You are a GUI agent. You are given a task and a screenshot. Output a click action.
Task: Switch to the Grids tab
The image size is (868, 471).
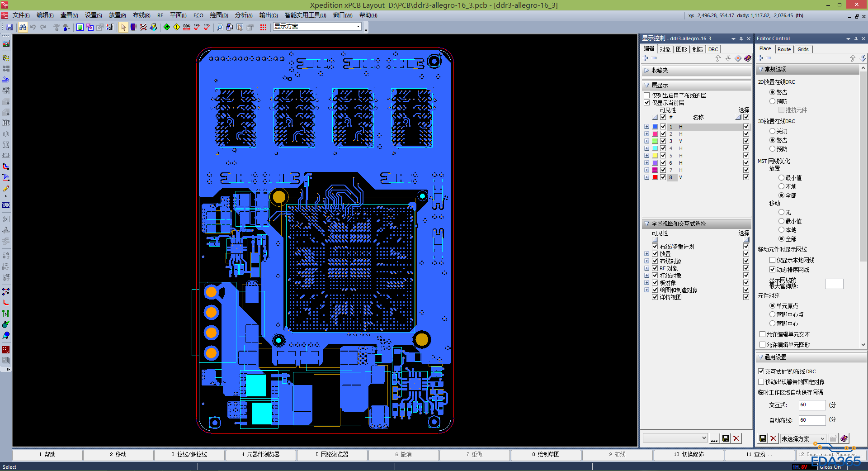[x=803, y=49]
